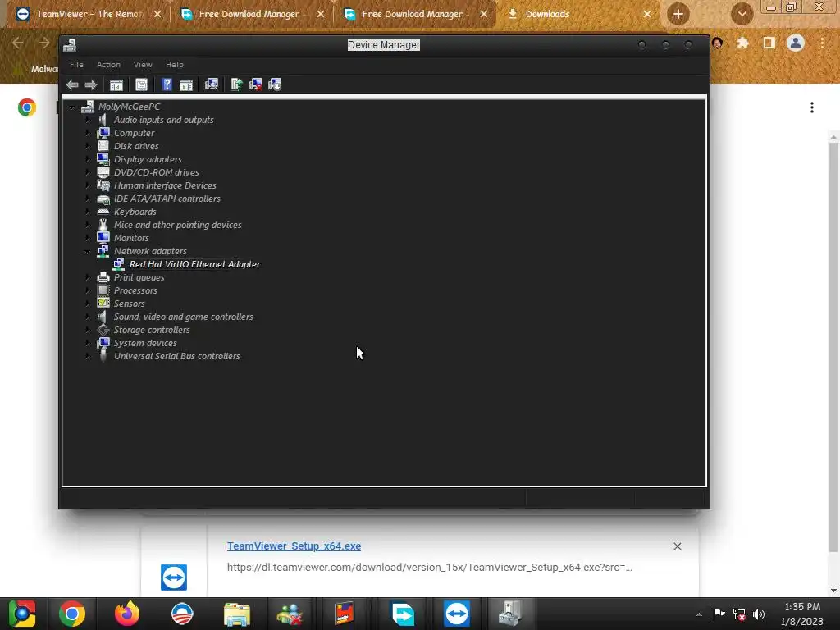
Task: Open the Help menu
Action: [175, 64]
